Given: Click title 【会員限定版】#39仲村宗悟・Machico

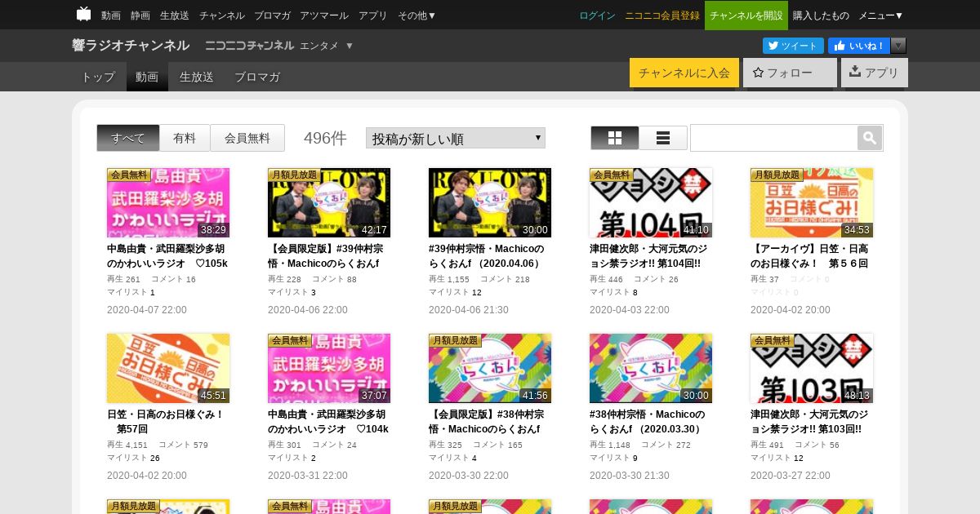Looking at the screenshot, I should tap(325, 256).
